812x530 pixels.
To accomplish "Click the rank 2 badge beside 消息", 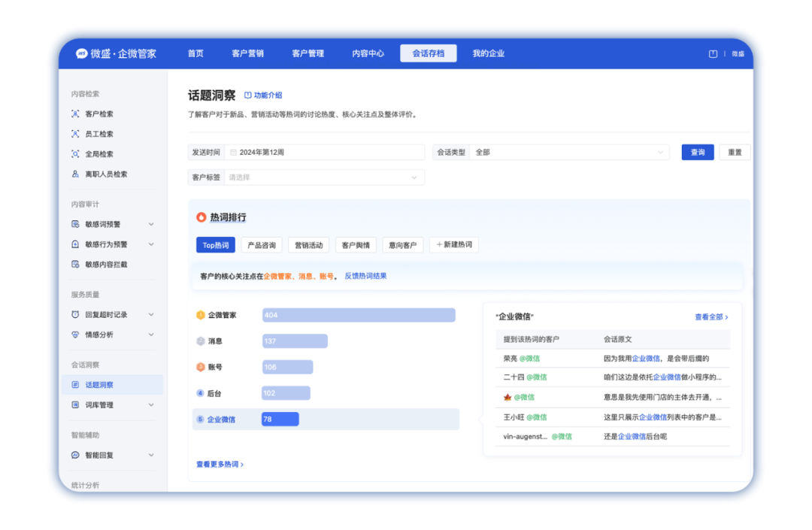I will (x=201, y=341).
